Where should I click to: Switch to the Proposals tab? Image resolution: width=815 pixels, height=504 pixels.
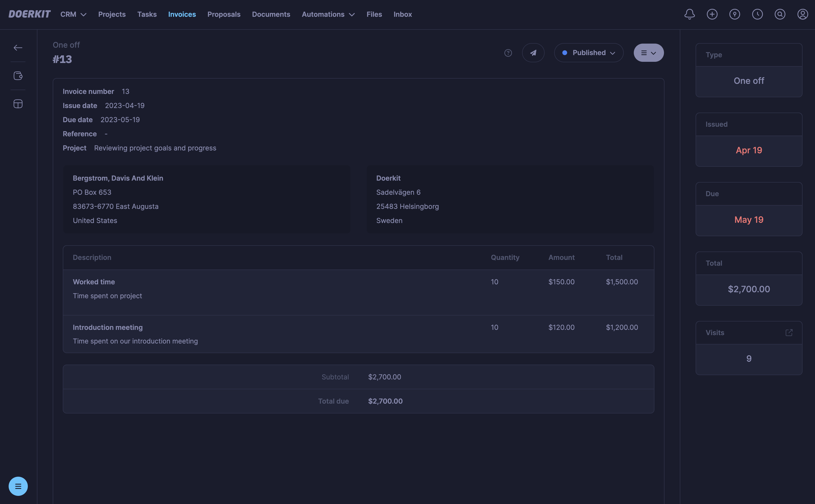[x=224, y=14]
